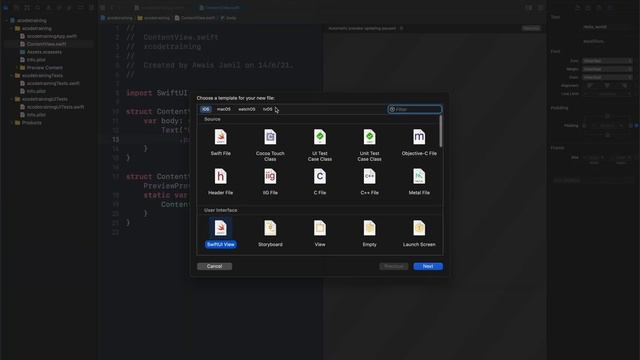Click Resume in the preview canvas
The width and height of the screenshot is (640, 360).
531,28
